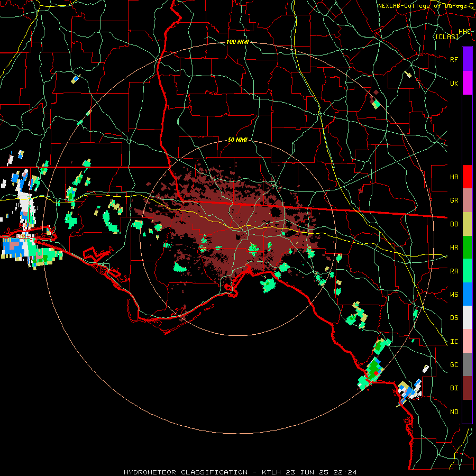Click the 'HA' legend label
This screenshot has height=476, width=476.
[454, 177]
